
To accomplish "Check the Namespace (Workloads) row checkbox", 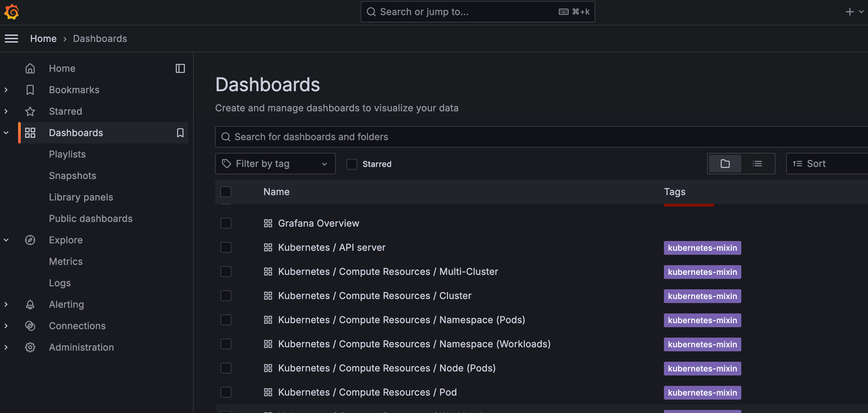I will click(x=226, y=344).
